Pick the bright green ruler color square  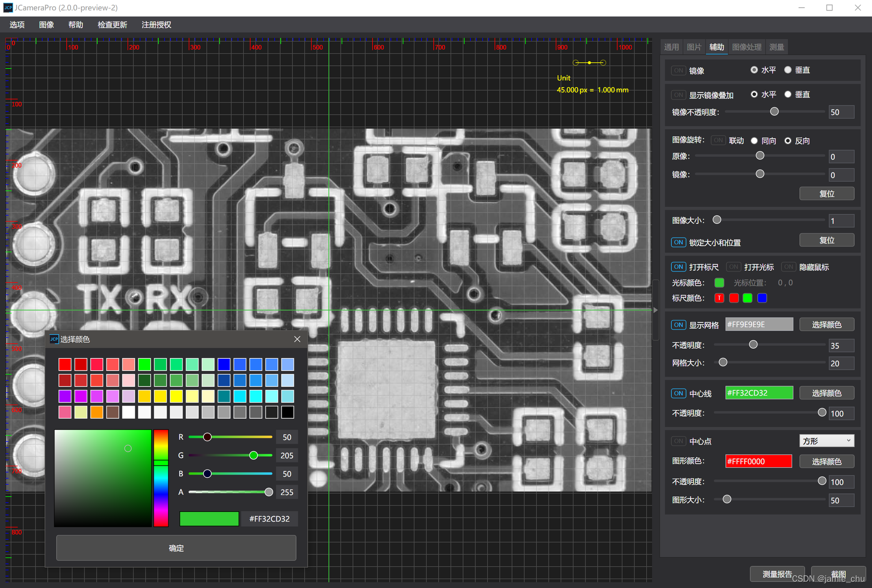tap(748, 298)
